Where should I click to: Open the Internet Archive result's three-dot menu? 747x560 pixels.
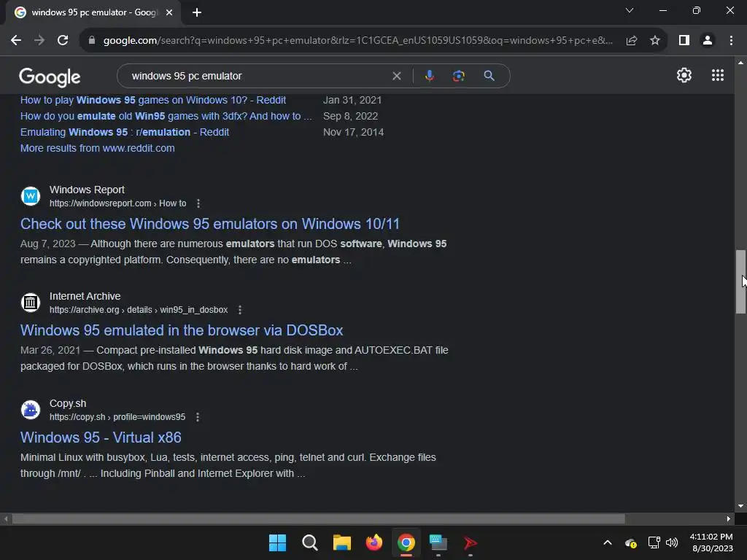tap(239, 310)
